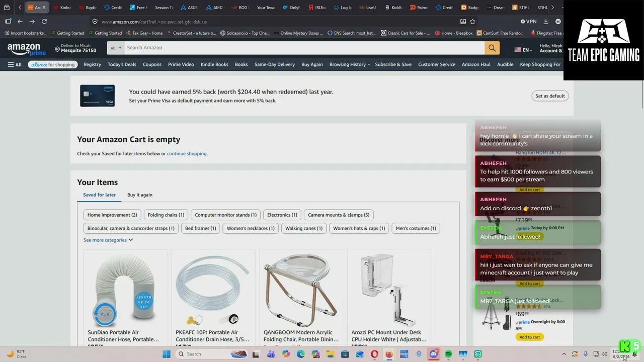Open Firefox from the taskbar

389,354
